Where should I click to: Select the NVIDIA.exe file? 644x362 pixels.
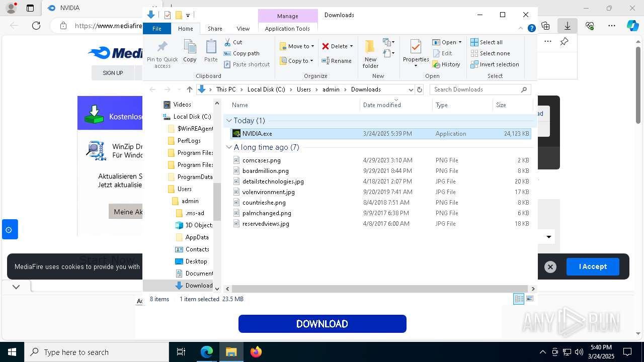pos(381,134)
